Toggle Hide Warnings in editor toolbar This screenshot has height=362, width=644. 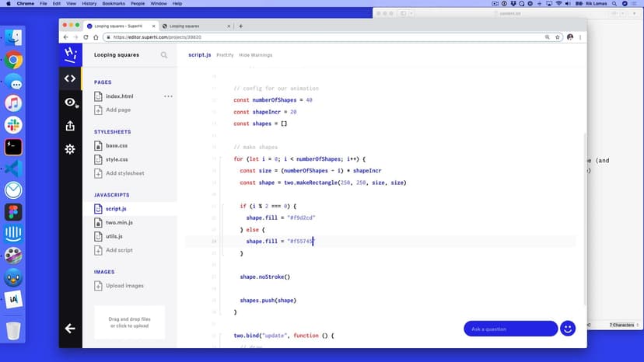[x=256, y=55]
